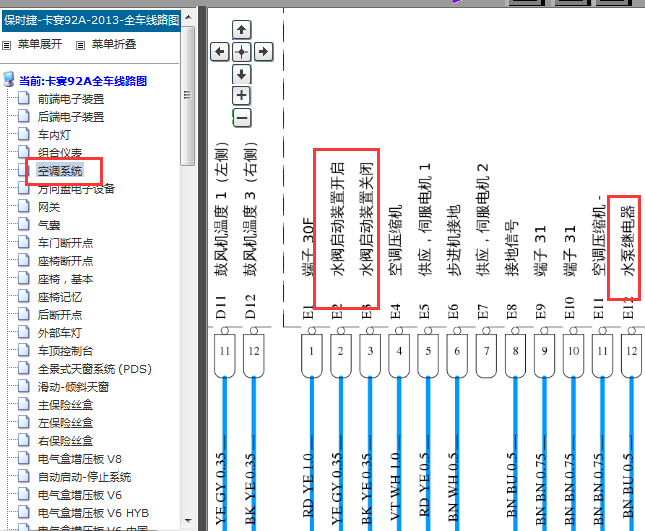Open the 外部车灯 diagram

point(60,333)
